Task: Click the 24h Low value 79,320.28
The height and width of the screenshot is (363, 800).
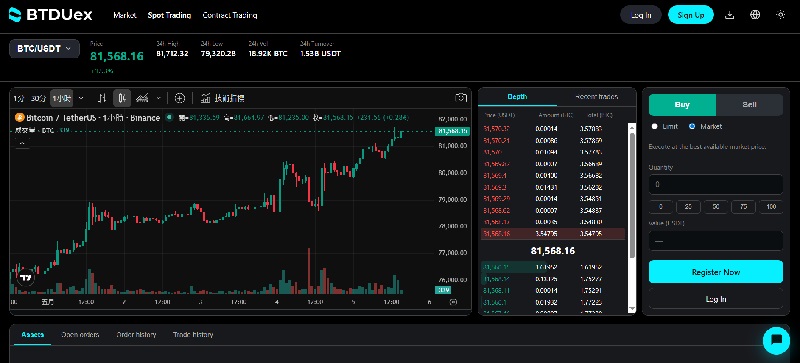Action: pyautogui.click(x=218, y=53)
